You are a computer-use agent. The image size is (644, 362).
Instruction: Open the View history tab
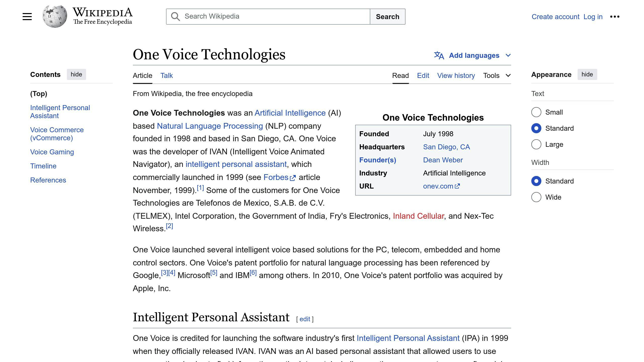pyautogui.click(x=456, y=75)
